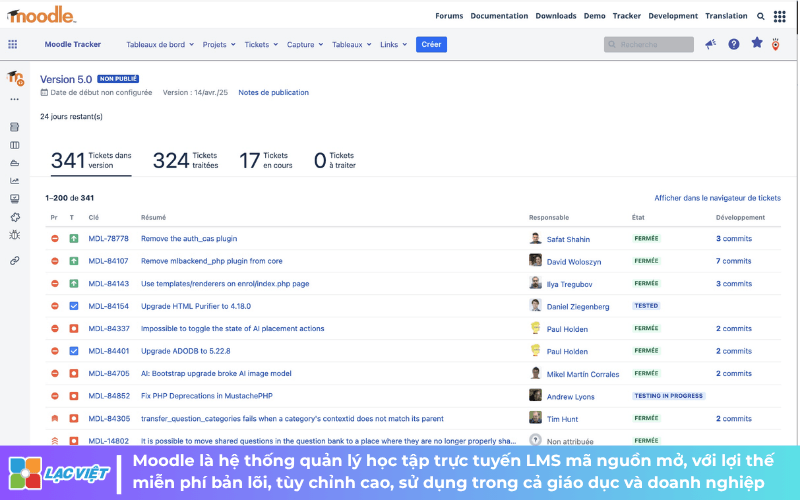The height and width of the screenshot is (500, 800).
Task: Open the user profile avatar icon
Action: point(776,44)
